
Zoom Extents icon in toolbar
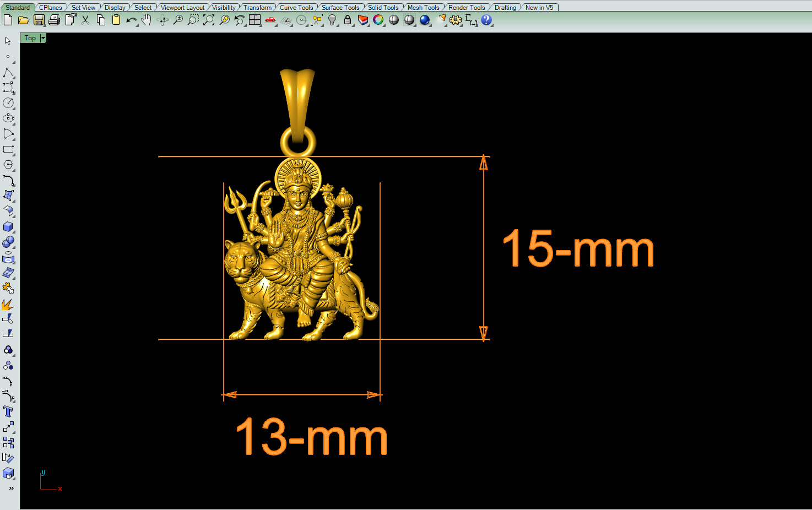(209, 20)
